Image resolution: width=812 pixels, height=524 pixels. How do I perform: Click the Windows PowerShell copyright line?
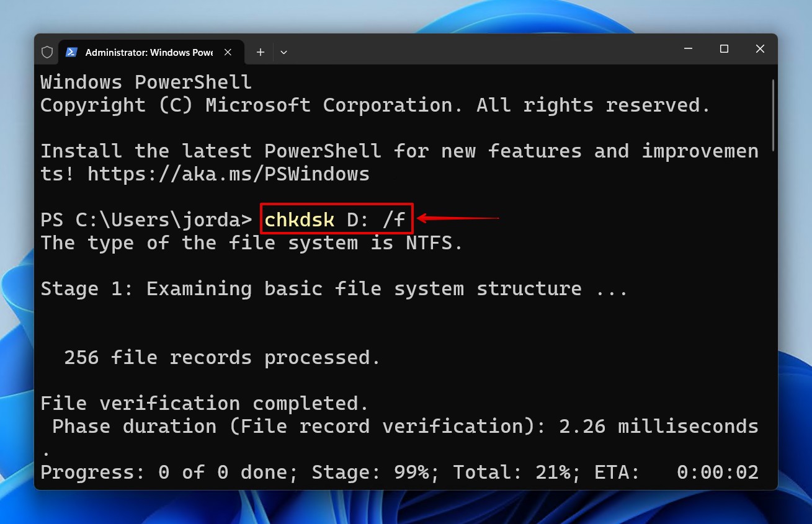tap(375, 105)
